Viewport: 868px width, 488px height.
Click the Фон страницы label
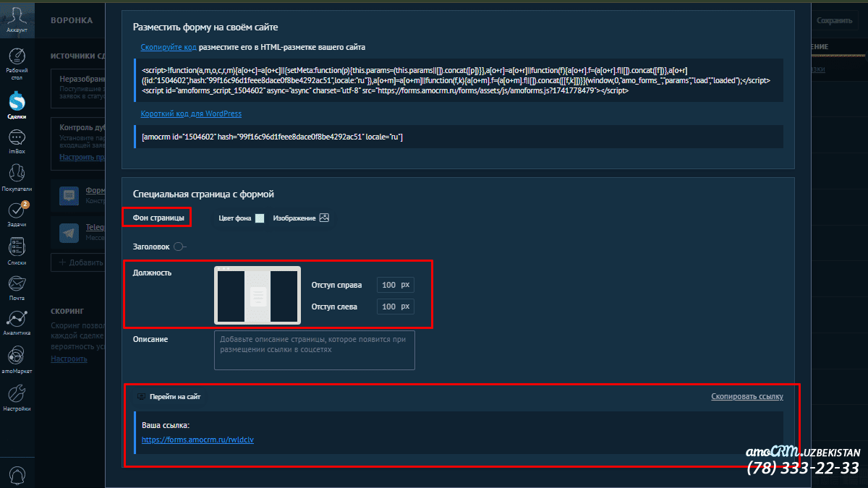click(x=158, y=218)
